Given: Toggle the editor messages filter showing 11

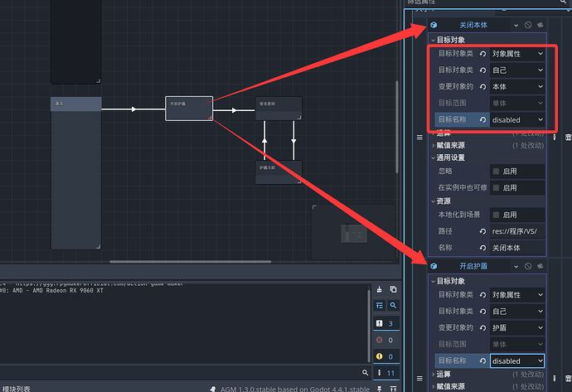Looking at the screenshot, I should tap(386, 373).
